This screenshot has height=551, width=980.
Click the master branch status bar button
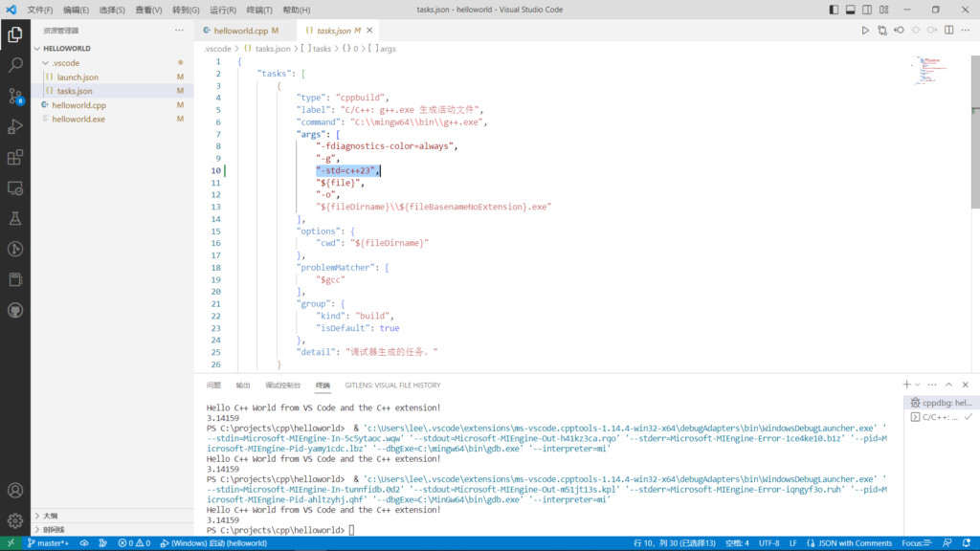48,543
